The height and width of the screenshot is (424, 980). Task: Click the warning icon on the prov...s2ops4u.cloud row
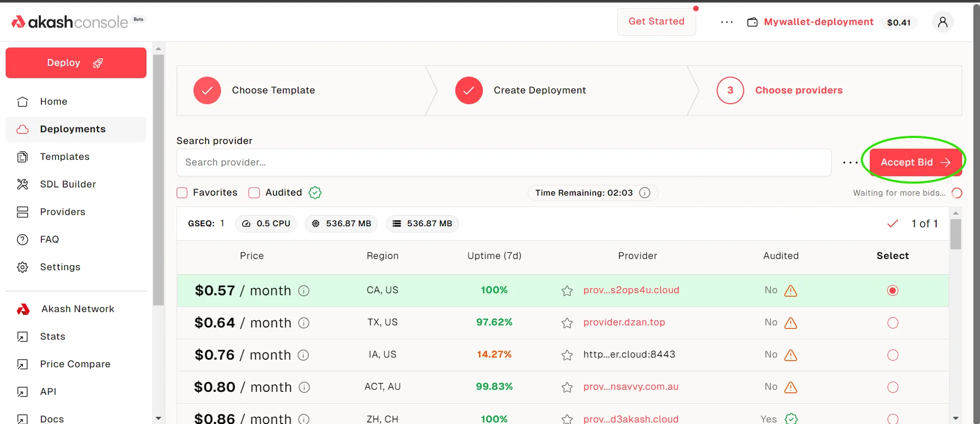[791, 291]
